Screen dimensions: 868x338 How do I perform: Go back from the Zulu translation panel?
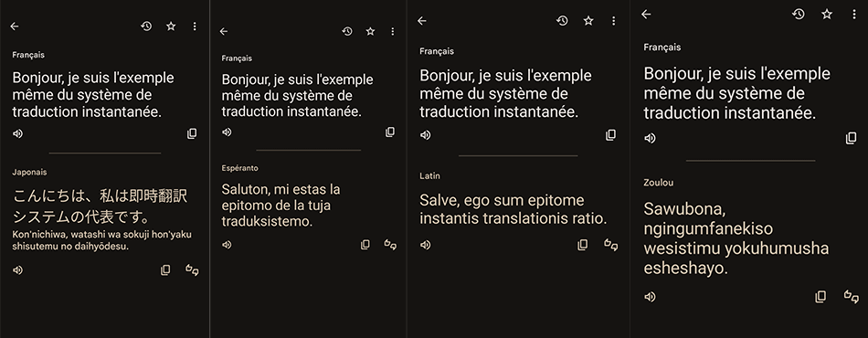[x=646, y=15]
